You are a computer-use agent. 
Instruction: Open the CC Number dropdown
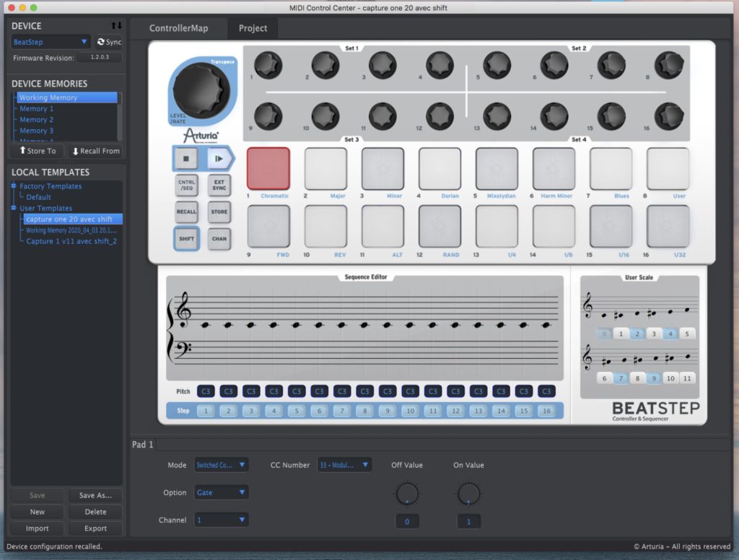click(344, 465)
